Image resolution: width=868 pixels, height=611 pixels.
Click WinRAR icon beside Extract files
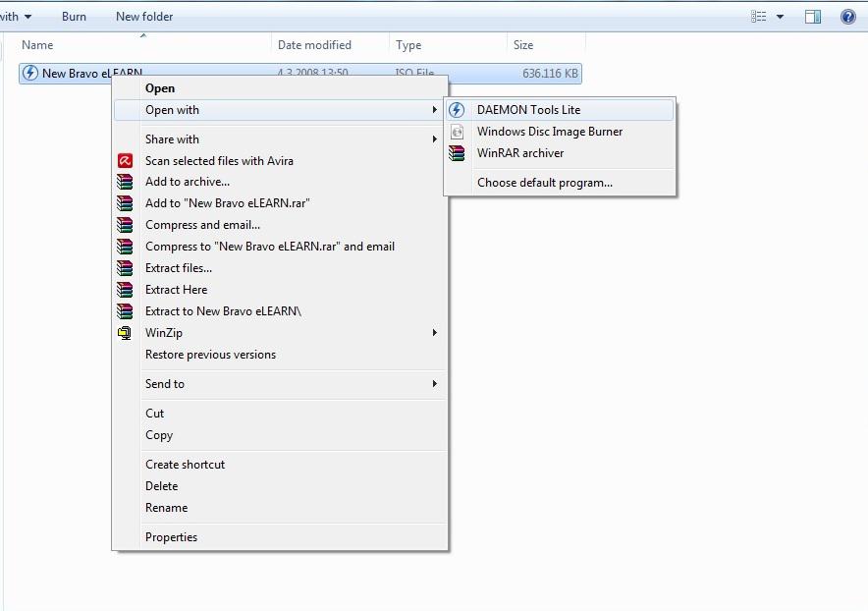point(125,268)
